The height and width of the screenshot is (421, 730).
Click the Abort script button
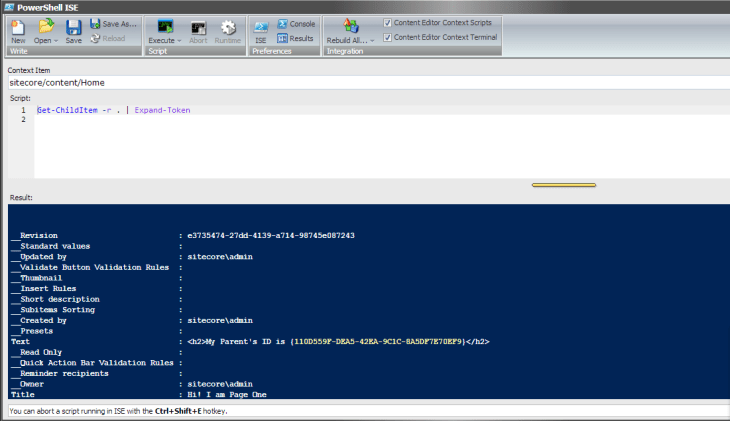click(x=199, y=30)
